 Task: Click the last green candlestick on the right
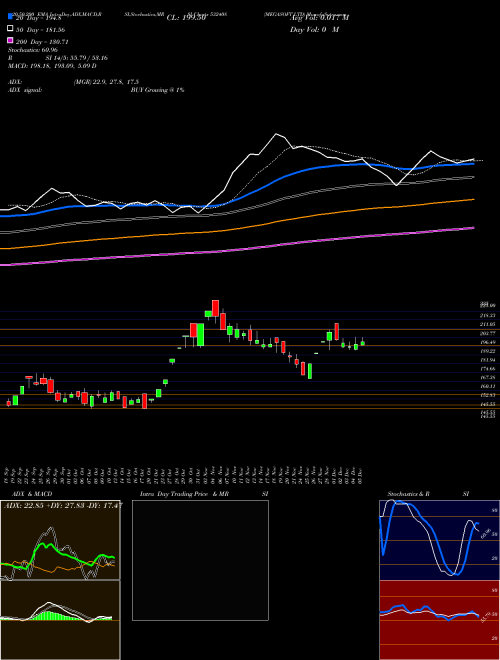click(362, 343)
